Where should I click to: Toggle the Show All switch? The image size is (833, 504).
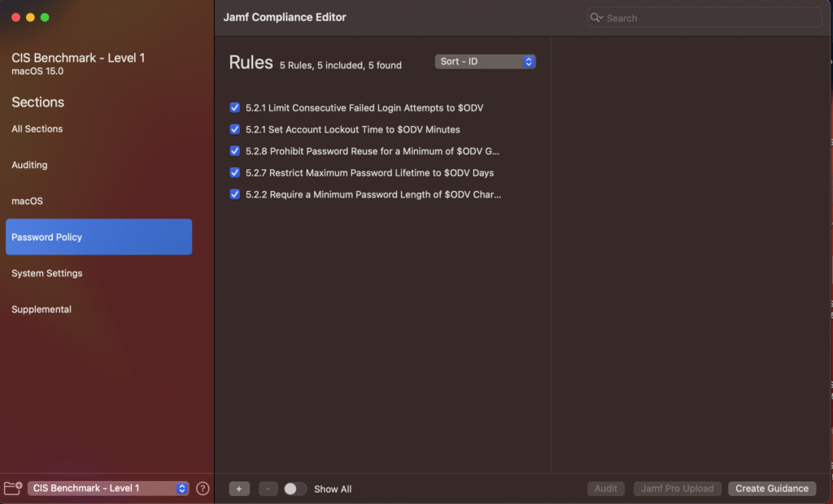pos(295,489)
